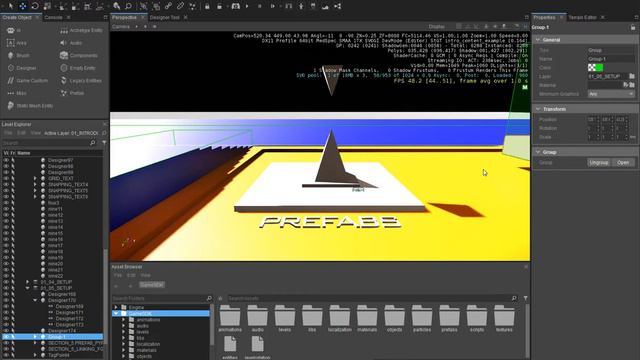Choose Legacy Entities in Create Object panel

point(81,81)
